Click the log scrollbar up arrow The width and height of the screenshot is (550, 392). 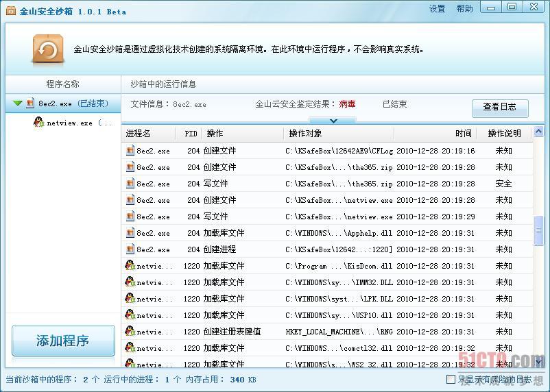(538, 132)
